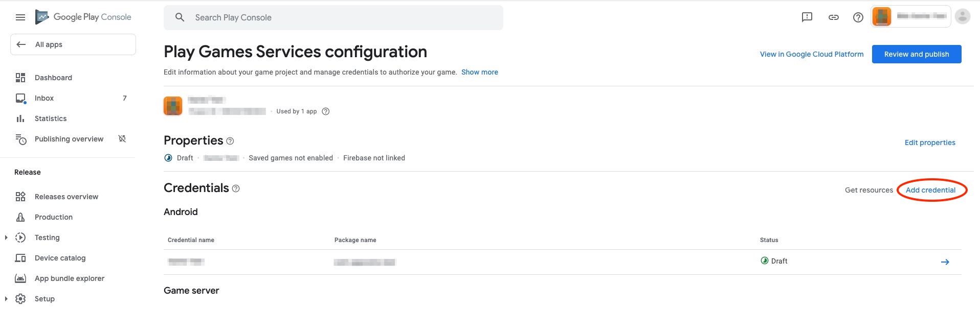Click the Credentials help icon
Viewport: 980px width, 309px height.
[236, 188]
